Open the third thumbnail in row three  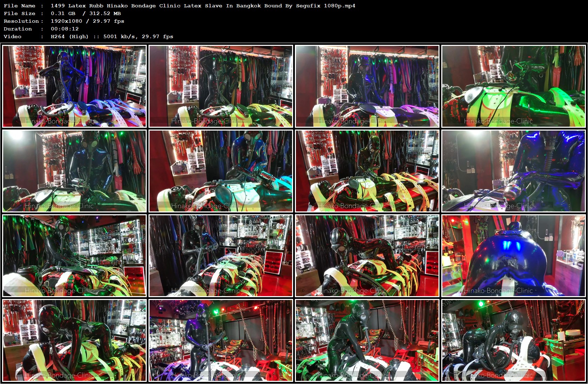(x=367, y=256)
